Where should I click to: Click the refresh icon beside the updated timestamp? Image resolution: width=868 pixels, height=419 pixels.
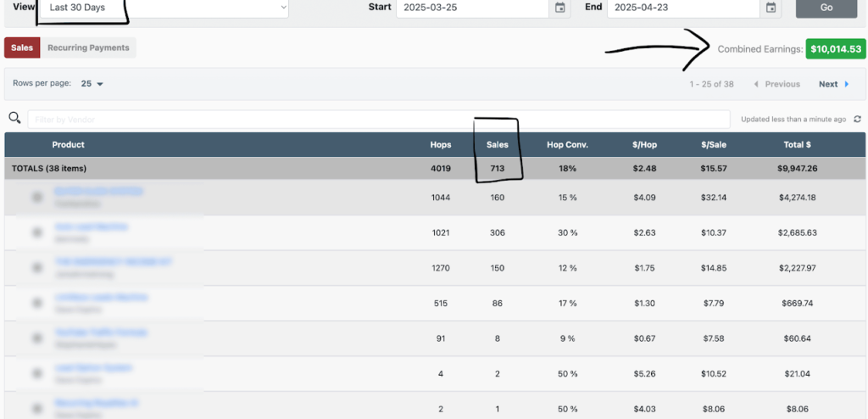[x=857, y=120]
